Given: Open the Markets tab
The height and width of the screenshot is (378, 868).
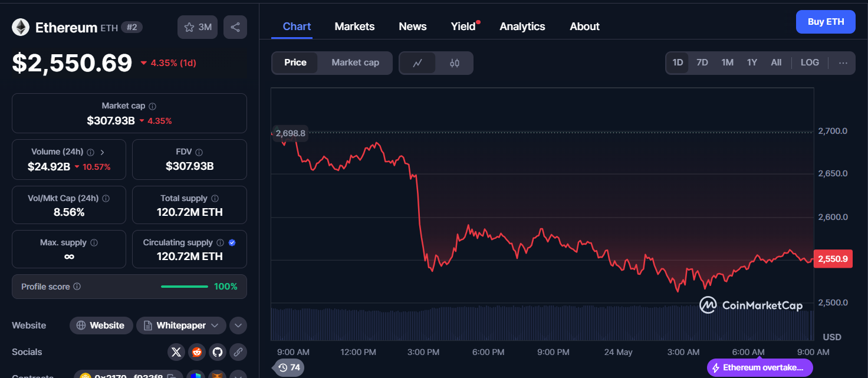Looking at the screenshot, I should point(354,27).
